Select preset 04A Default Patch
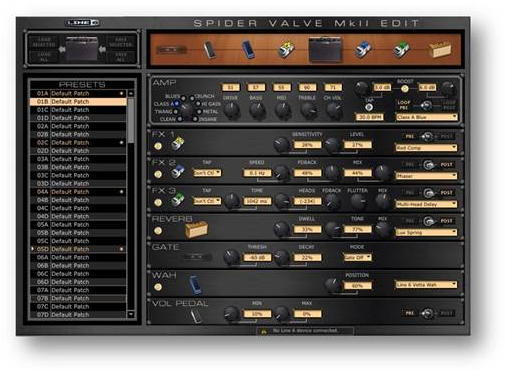 [x=78, y=192]
